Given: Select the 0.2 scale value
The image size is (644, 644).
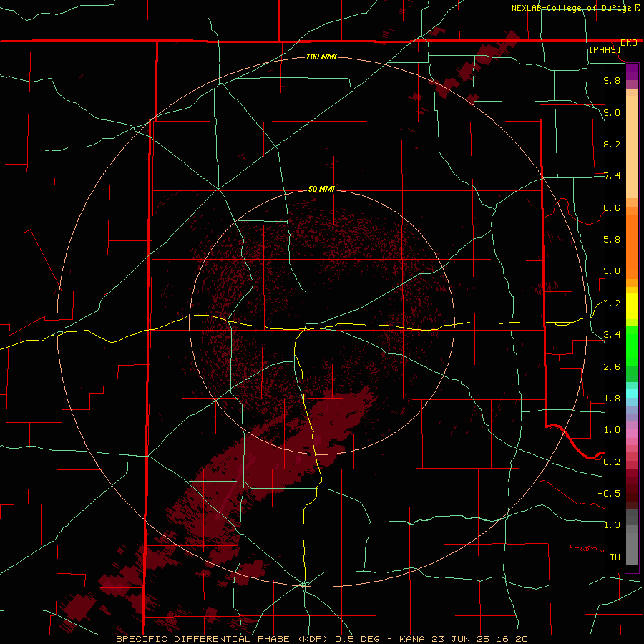Looking at the screenshot, I should point(612,462).
